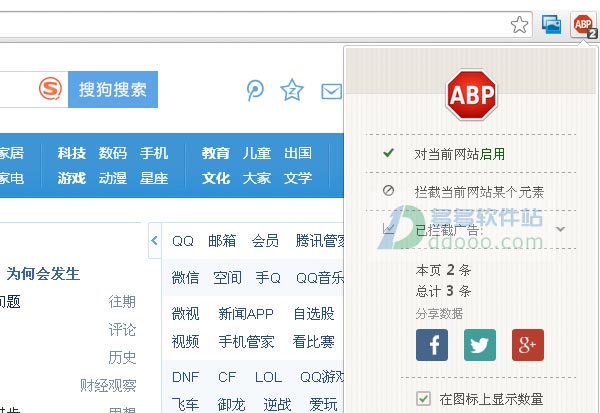Screen dimensions: 600x413
Task: Open the 御龙 game link
Action: (x=231, y=404)
